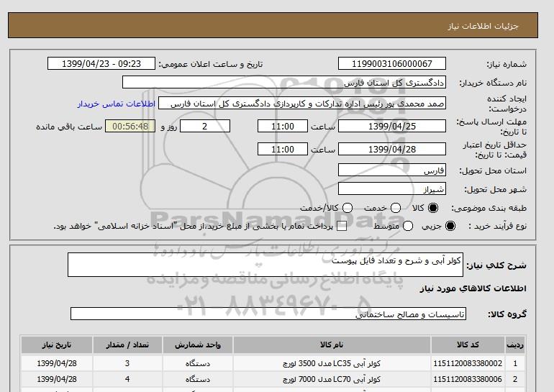Select the جزیی purchase type radio
The height and width of the screenshot is (392, 554).
[450, 226]
